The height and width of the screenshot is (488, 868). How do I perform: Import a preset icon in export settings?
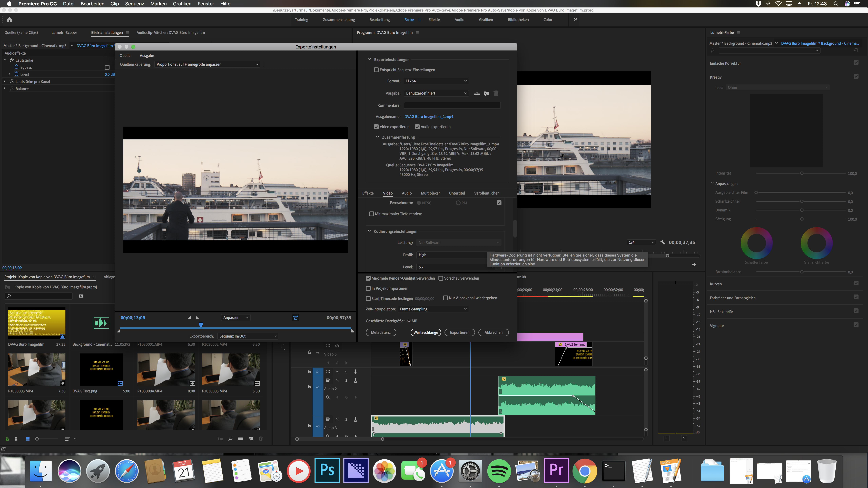click(486, 93)
